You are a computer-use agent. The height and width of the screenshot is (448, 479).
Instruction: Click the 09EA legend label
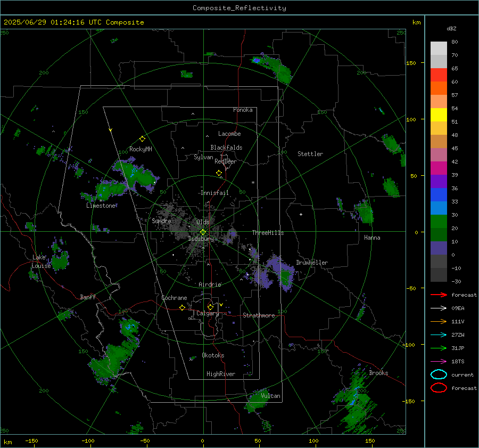pyautogui.click(x=458, y=308)
